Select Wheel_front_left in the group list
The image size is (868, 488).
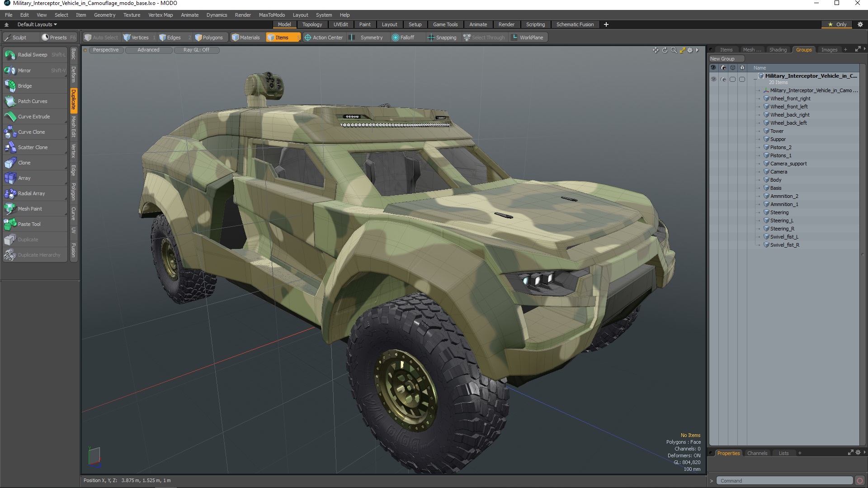(x=788, y=107)
